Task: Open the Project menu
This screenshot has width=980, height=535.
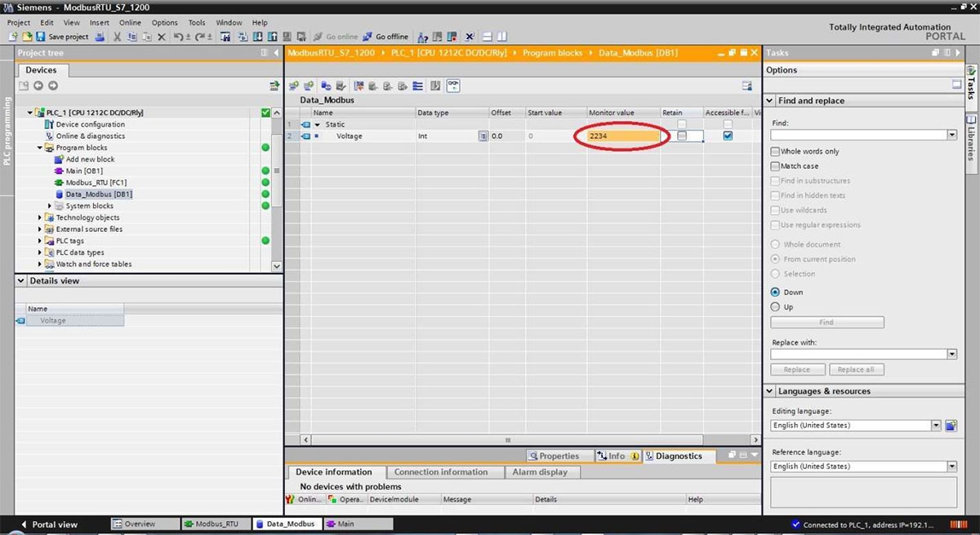Action: [19, 23]
